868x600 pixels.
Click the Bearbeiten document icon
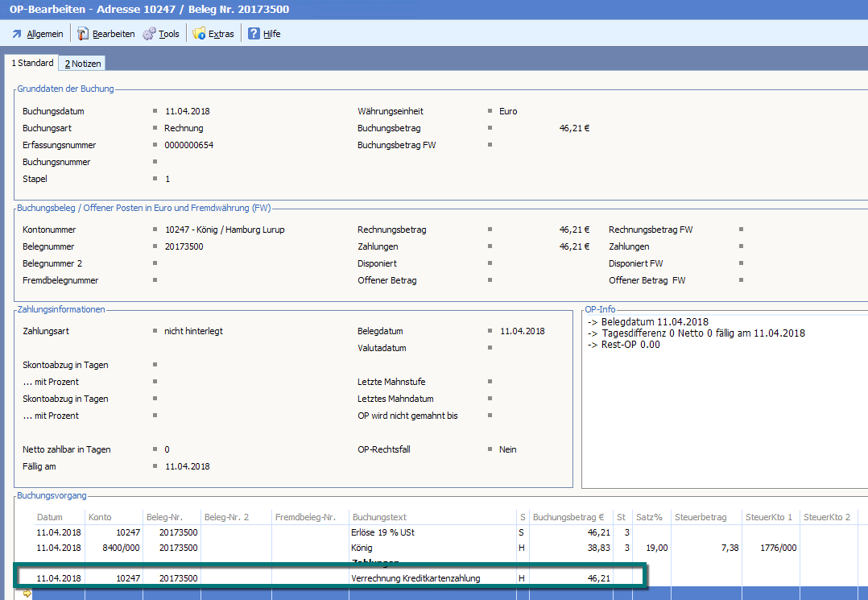[83, 34]
